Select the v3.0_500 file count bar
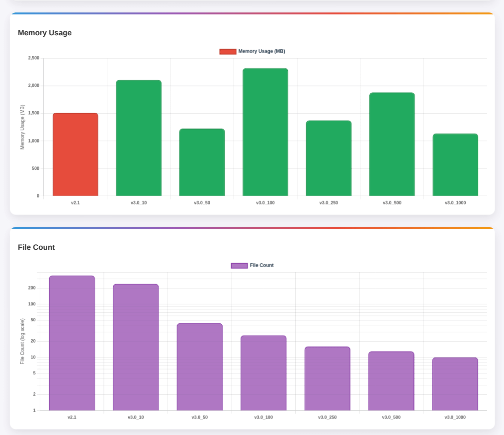The width and height of the screenshot is (504, 435). (391, 381)
